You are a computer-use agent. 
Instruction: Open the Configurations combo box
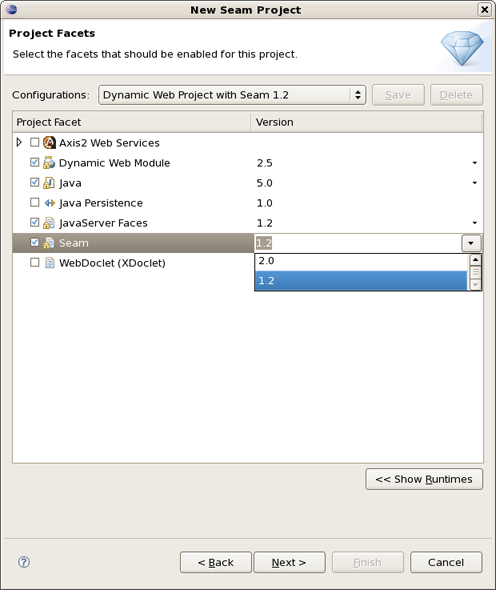coord(232,95)
